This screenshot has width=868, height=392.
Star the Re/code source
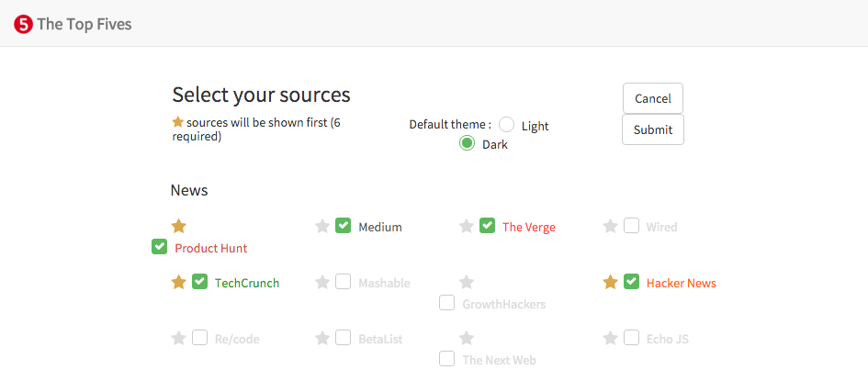point(179,338)
